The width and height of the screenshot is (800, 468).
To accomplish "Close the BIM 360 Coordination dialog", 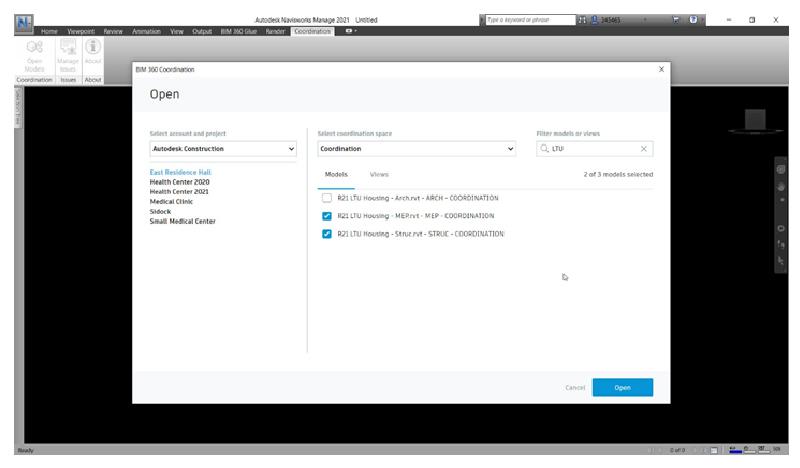I will click(x=661, y=69).
